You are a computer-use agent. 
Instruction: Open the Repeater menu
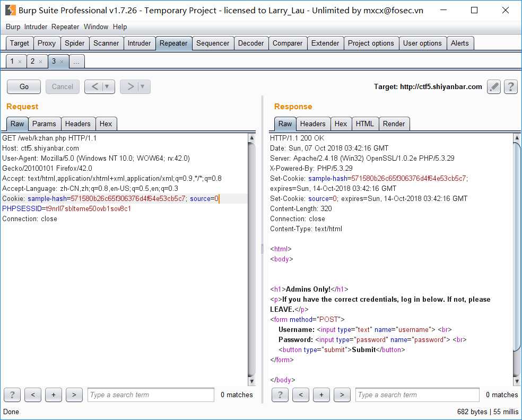(65, 27)
